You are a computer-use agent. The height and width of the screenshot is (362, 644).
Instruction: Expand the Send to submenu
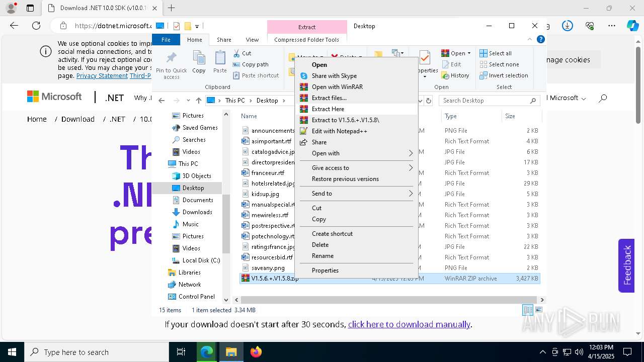356,194
